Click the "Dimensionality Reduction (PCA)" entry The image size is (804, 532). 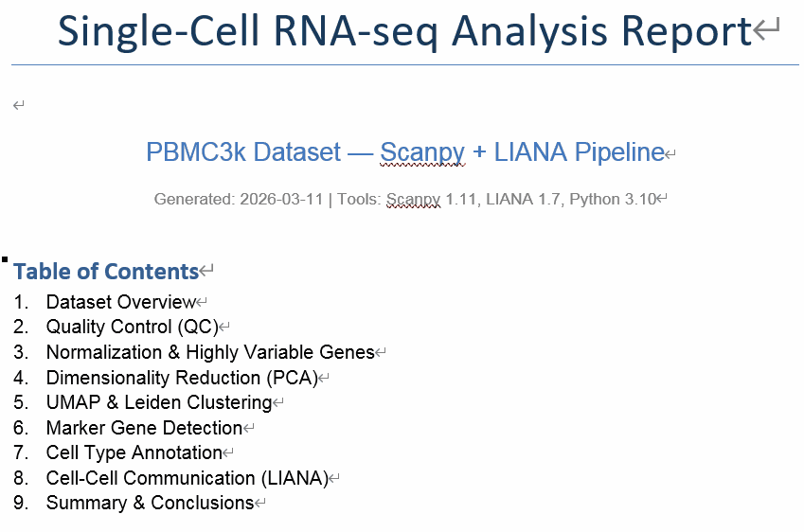click(x=181, y=378)
